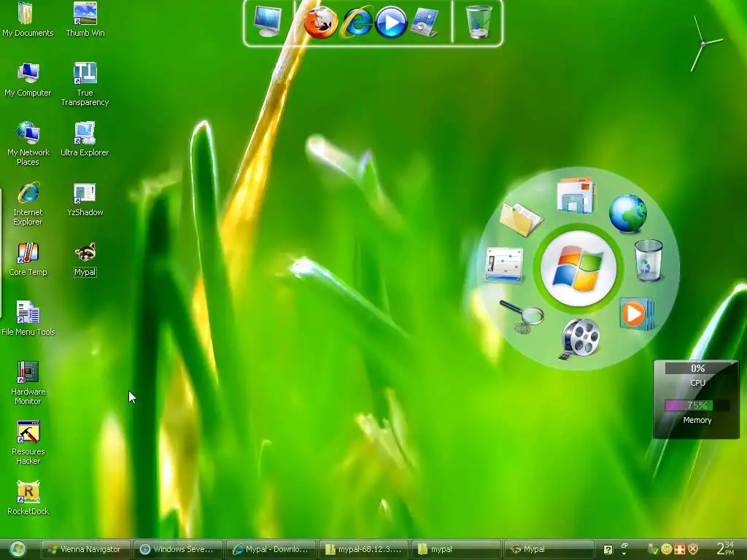Launch media player icon in circular launcher
The width and height of the screenshot is (747, 560).
[x=637, y=314]
